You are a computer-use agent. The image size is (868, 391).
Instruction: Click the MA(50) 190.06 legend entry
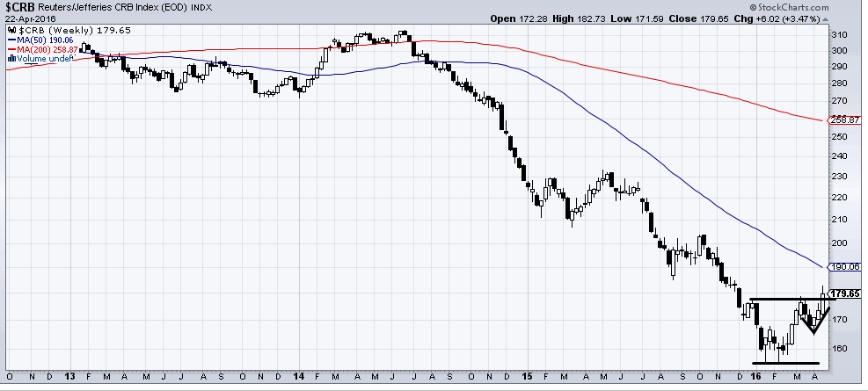coord(46,40)
